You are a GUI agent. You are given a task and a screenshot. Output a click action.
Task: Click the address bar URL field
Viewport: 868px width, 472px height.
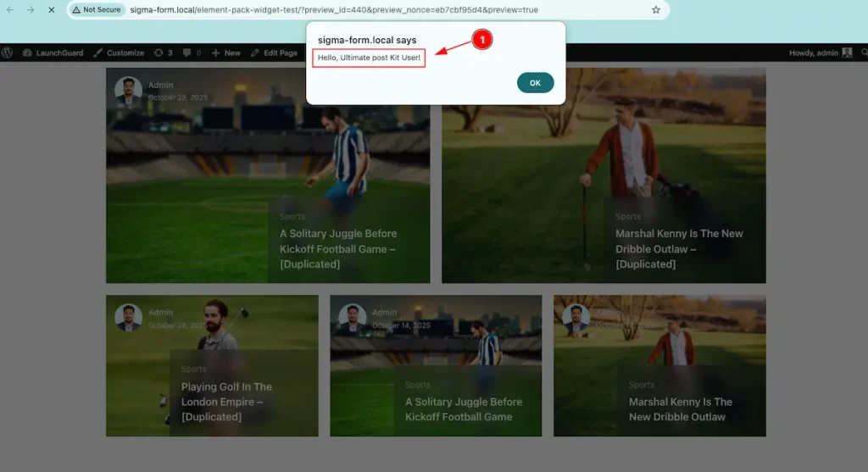point(387,9)
